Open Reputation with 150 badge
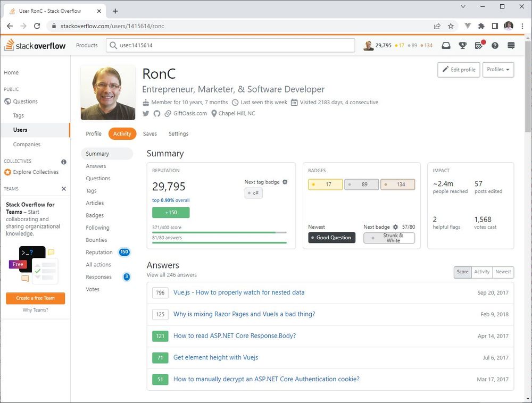 click(x=107, y=252)
